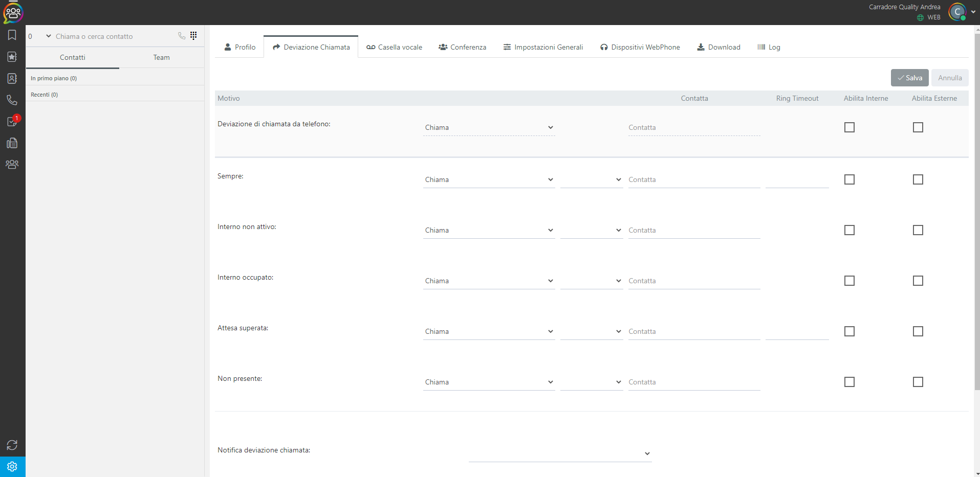Check Abilita Interne for Interno occupato
The height and width of the screenshot is (477, 980).
tap(850, 281)
